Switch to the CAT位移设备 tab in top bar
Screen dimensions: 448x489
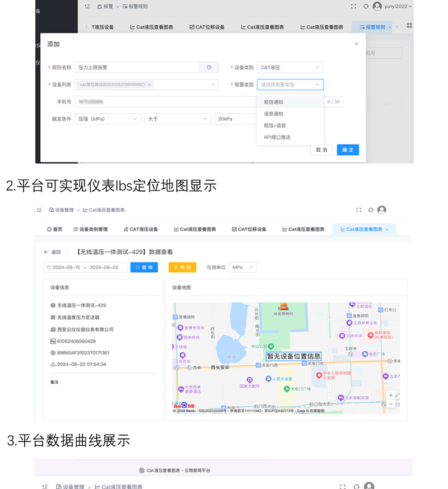click(207, 27)
